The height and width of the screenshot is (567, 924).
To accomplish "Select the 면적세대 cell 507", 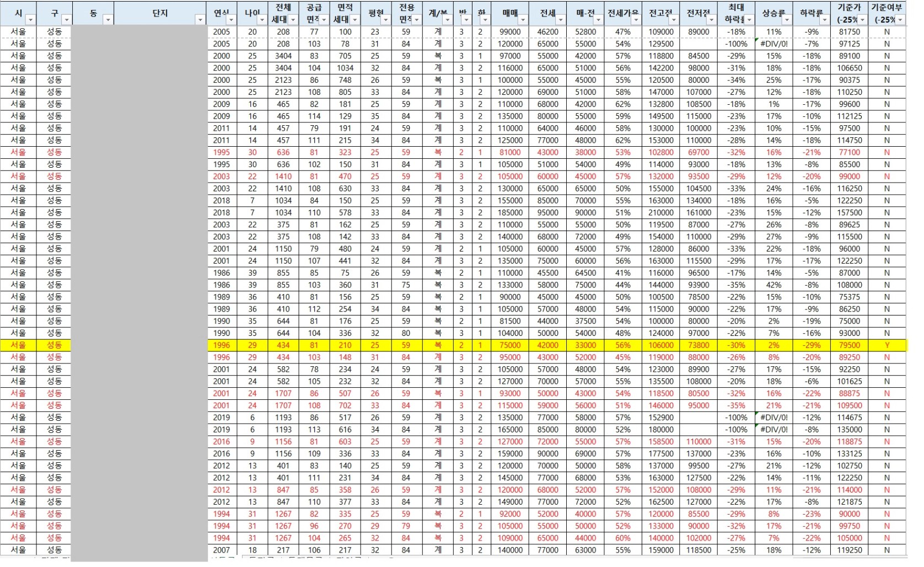I will click(x=345, y=394).
